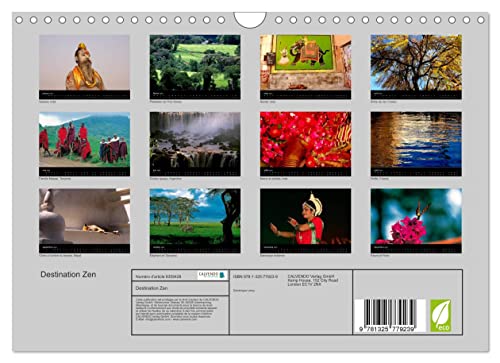Click the Calvendo logo in the info box
This screenshot has width=500, height=363.
click(x=212, y=275)
